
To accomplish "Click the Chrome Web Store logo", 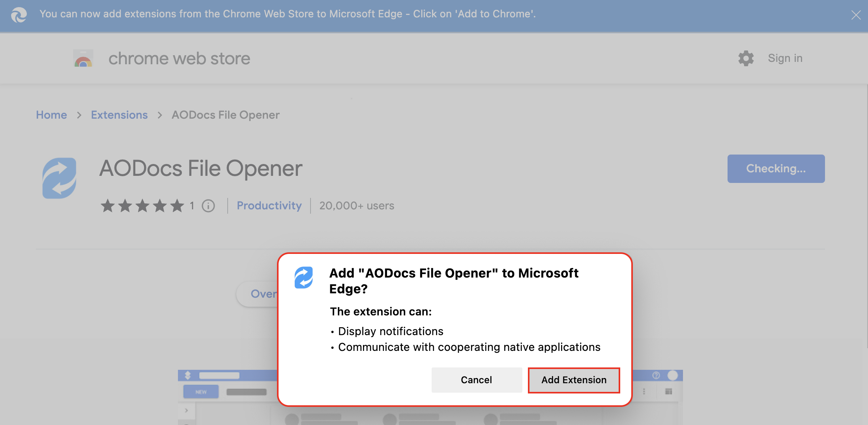I will [x=83, y=58].
